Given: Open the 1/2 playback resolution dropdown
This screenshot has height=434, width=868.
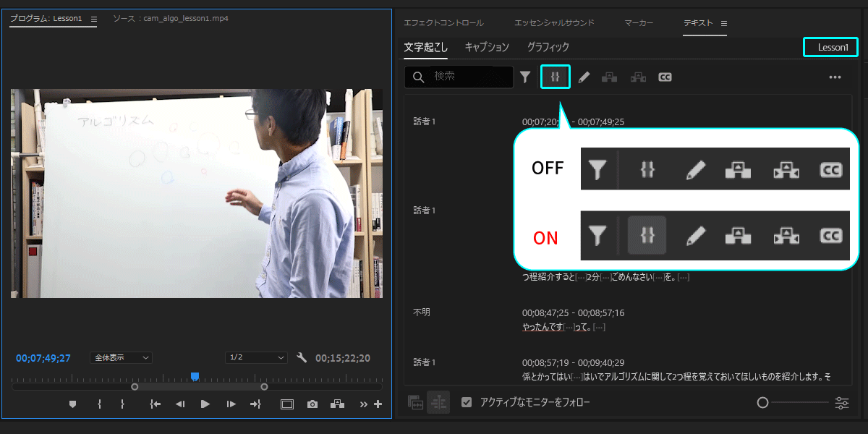Looking at the screenshot, I should click(256, 357).
